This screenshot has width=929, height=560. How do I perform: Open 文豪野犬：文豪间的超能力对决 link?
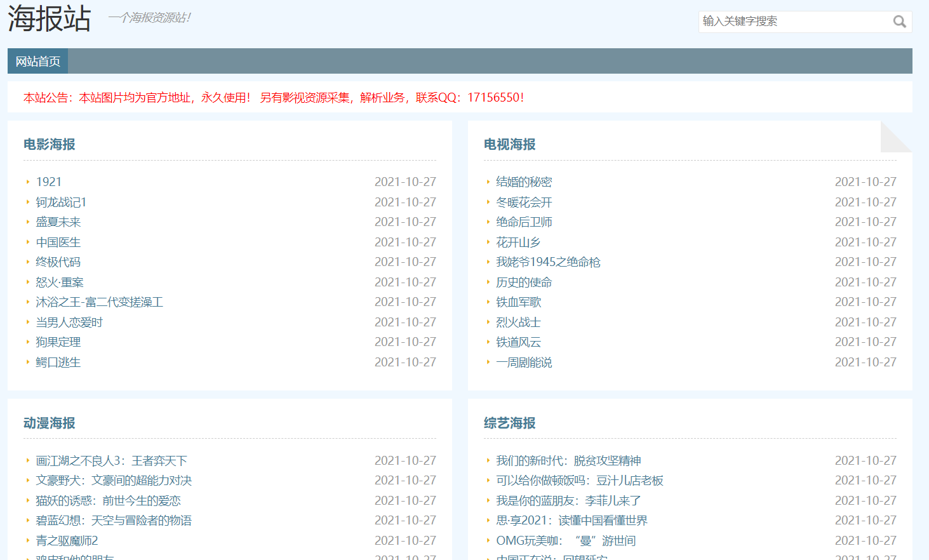(114, 480)
